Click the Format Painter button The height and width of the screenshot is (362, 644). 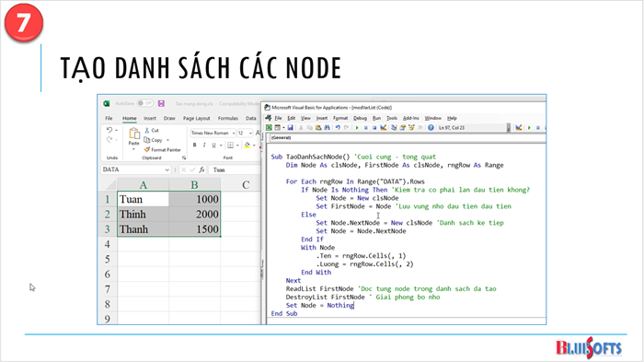coord(163,150)
